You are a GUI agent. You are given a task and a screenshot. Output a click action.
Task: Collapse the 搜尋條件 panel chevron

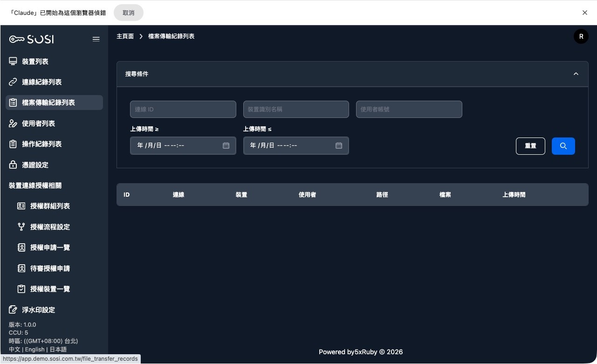(x=576, y=74)
